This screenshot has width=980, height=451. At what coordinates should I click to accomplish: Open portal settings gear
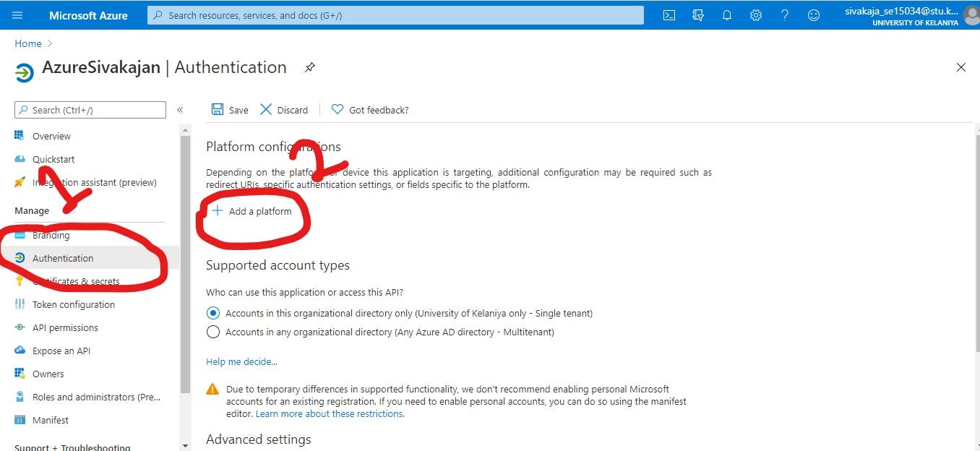(756, 15)
